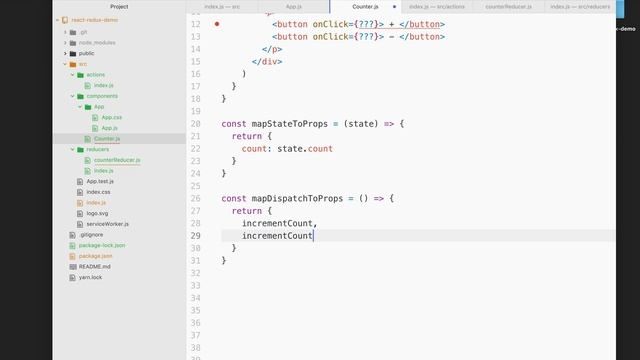Click the counterReducer.js file icon
Viewport: 640px width, 360px height.
pyautogui.click(x=87, y=160)
